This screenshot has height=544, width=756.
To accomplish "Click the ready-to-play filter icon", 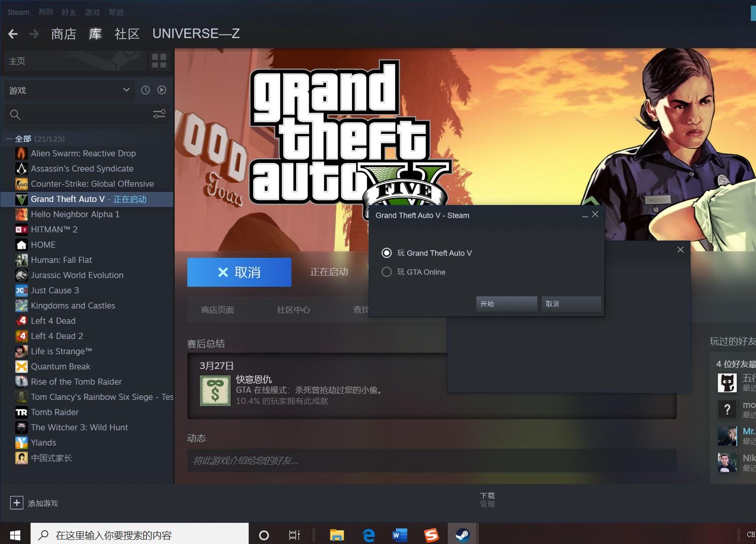I will point(161,90).
